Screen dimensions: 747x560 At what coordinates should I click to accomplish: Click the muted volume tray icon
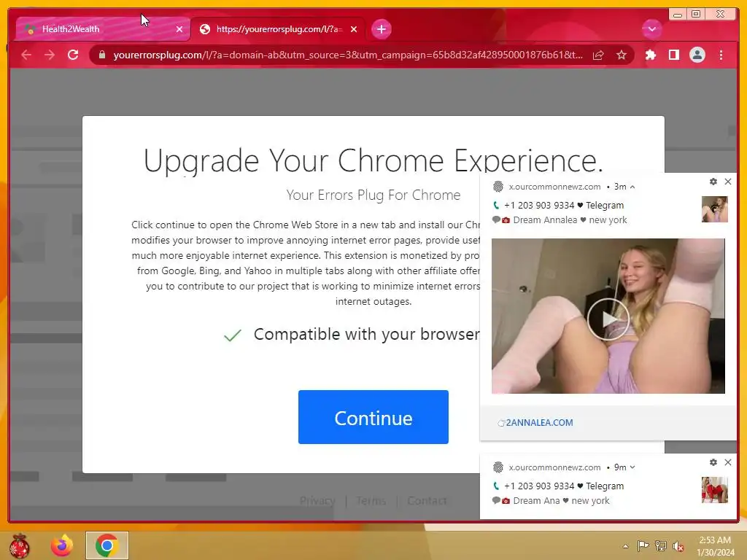[x=678, y=545]
